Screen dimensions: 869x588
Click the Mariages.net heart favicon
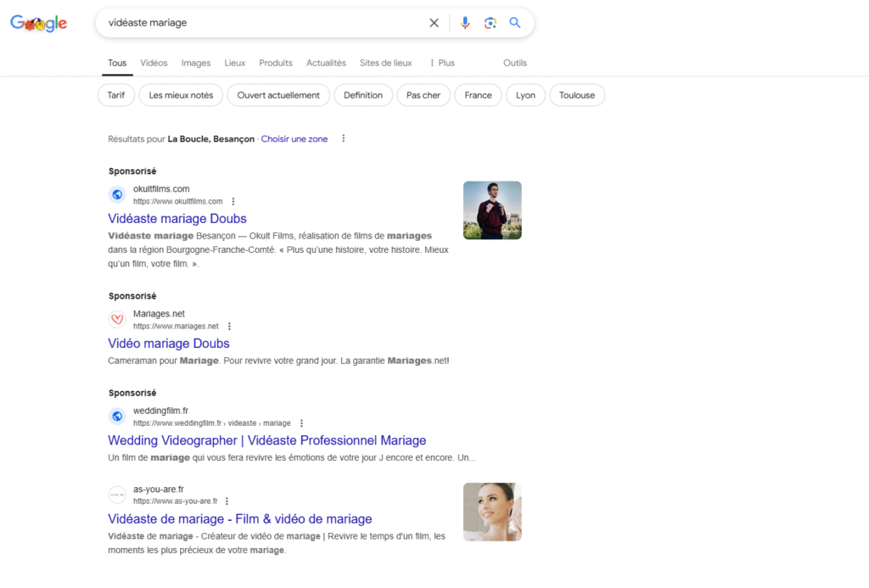(x=117, y=319)
